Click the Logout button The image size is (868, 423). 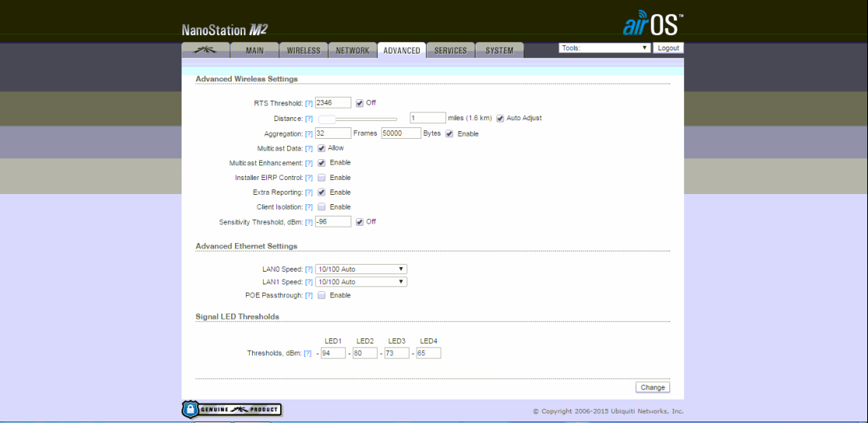(x=668, y=48)
